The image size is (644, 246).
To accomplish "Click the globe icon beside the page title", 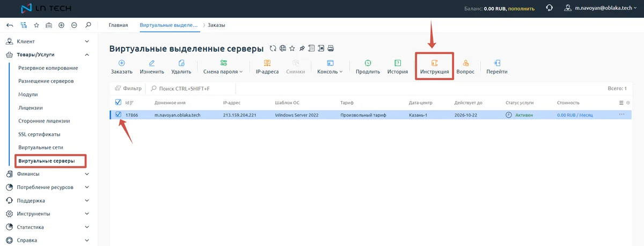I will (282, 48).
